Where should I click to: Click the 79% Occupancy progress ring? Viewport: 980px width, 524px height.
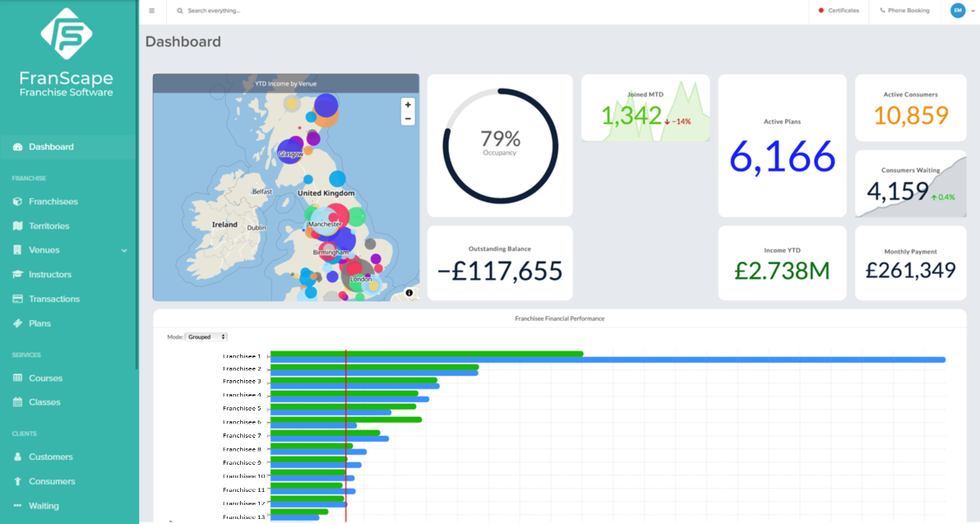pos(500,146)
